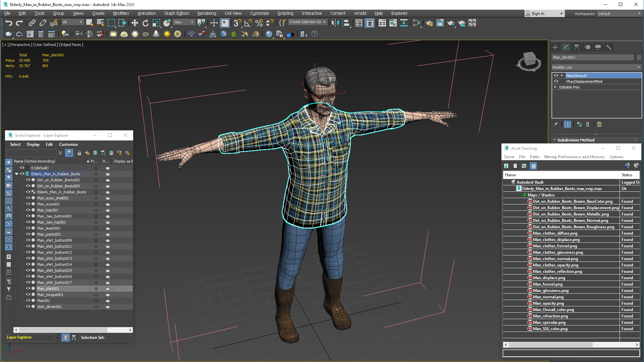
Task: Click the Status column header in Asset Tracking
Action: pyautogui.click(x=629, y=175)
